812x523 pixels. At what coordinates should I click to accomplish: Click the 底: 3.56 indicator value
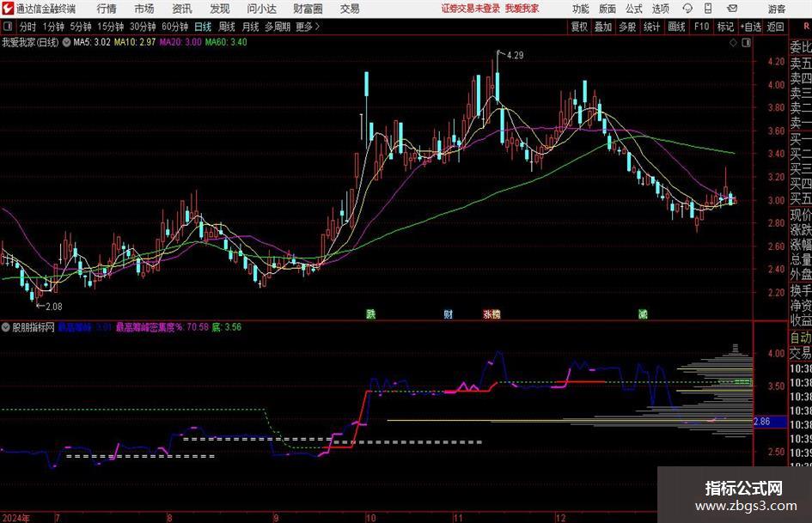(x=226, y=327)
